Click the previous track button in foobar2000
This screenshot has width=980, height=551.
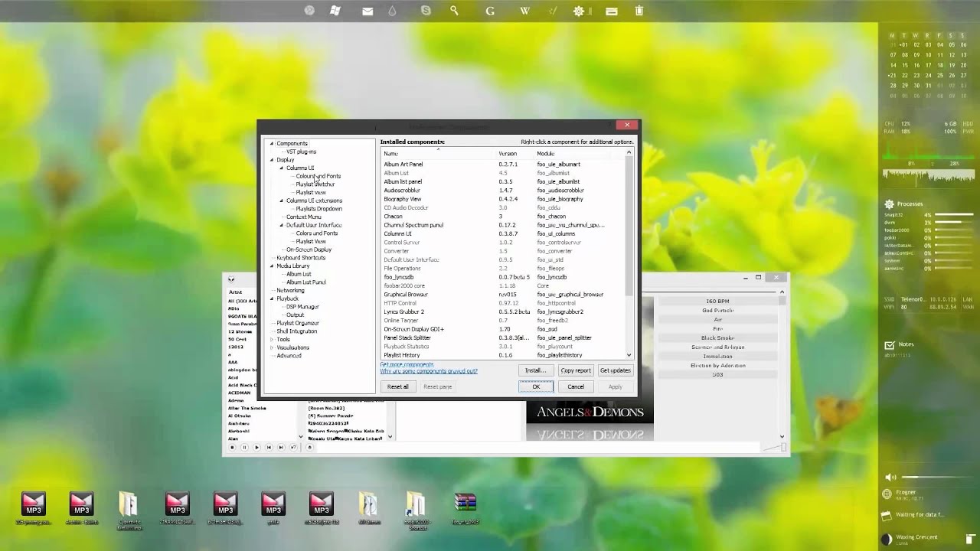pyautogui.click(x=269, y=447)
